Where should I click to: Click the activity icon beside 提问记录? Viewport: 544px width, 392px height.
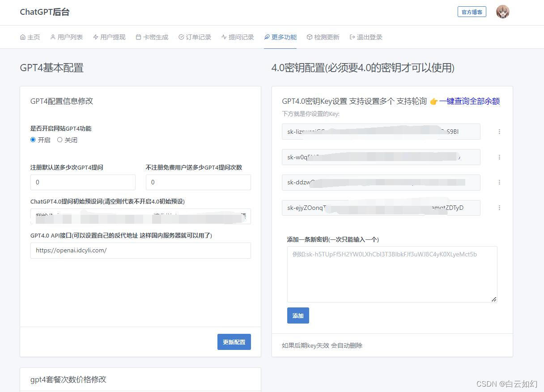pos(224,37)
